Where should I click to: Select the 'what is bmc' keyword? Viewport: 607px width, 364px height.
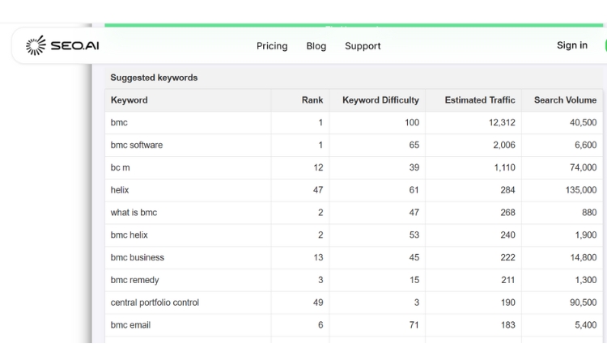(x=134, y=213)
